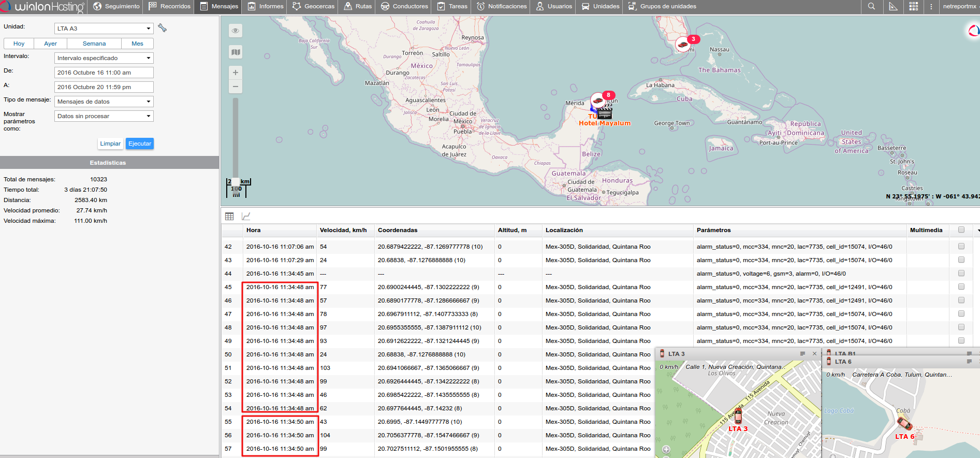Click the 'De' start date field
The width and height of the screenshot is (980, 458).
[104, 73]
